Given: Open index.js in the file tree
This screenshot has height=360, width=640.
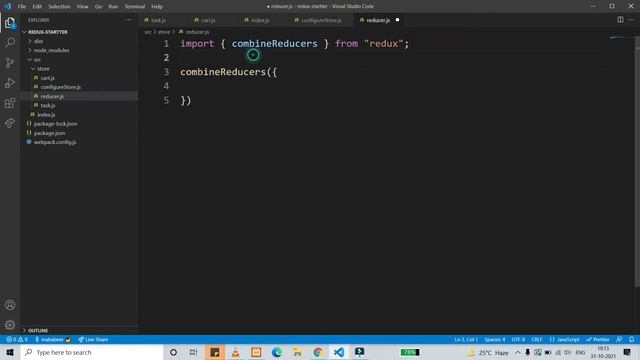Looking at the screenshot, I should (x=46, y=115).
